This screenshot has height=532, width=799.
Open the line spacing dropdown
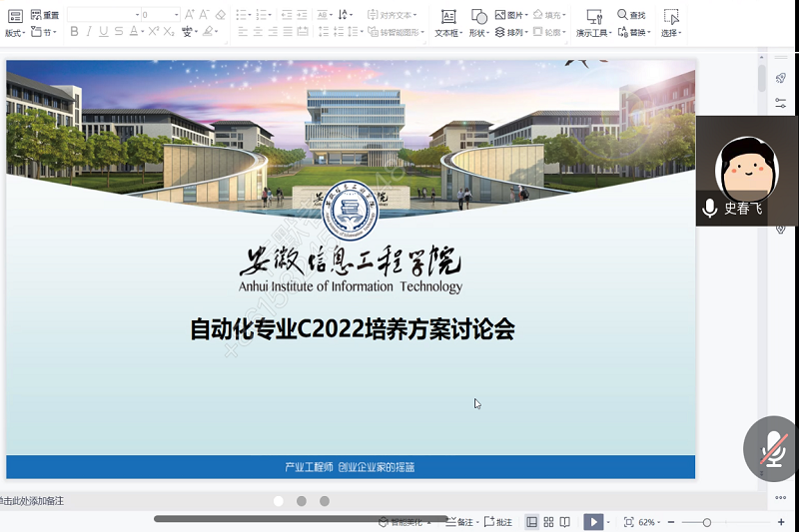(x=355, y=32)
